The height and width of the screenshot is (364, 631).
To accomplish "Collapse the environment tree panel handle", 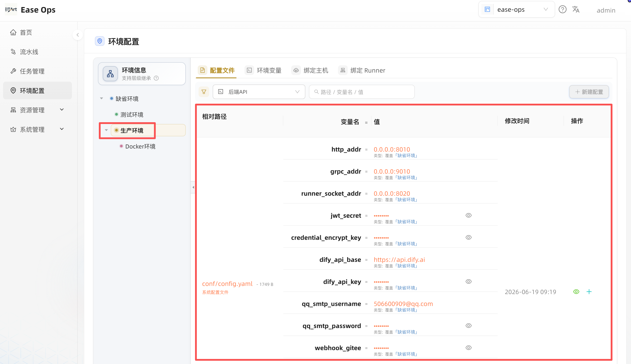I will point(193,187).
